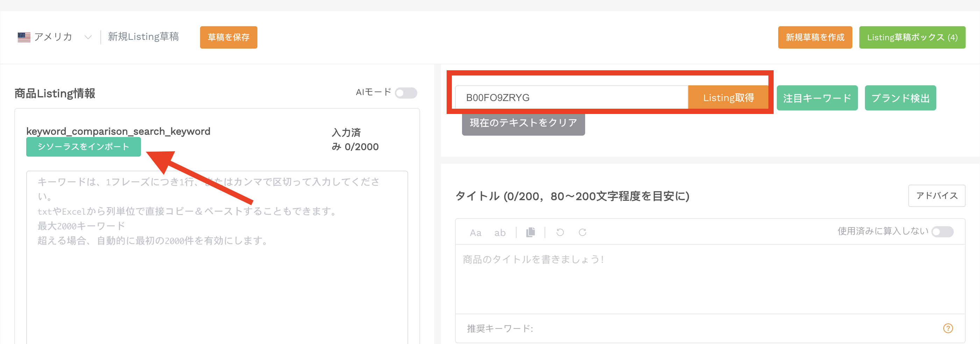The width and height of the screenshot is (980, 344).
Task: Click the 草稿を保存 button
Action: (x=229, y=37)
